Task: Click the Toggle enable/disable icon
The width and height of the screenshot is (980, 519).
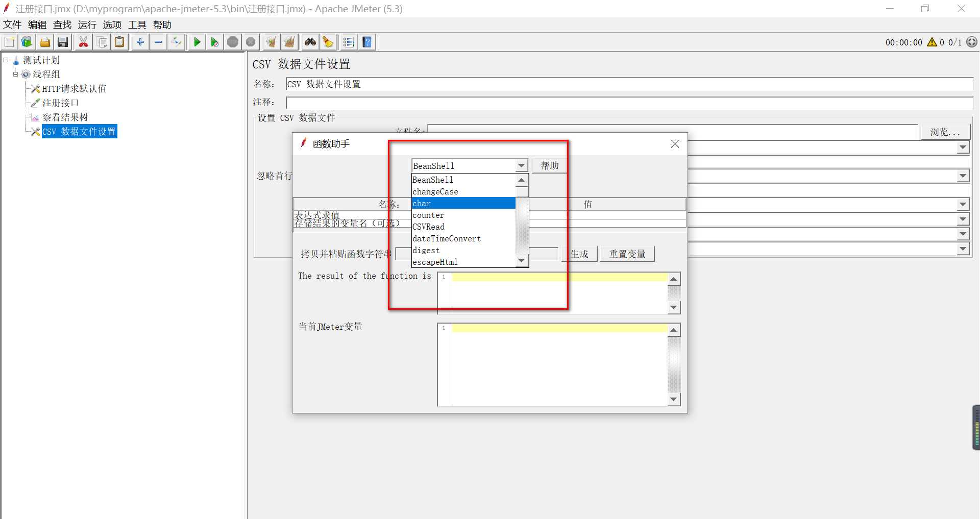Action: (177, 42)
